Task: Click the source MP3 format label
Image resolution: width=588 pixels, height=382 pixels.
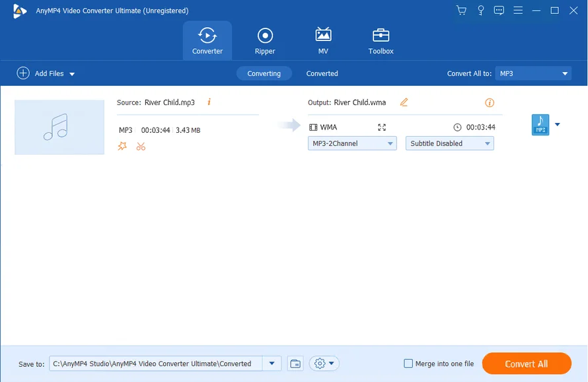Action: click(126, 130)
